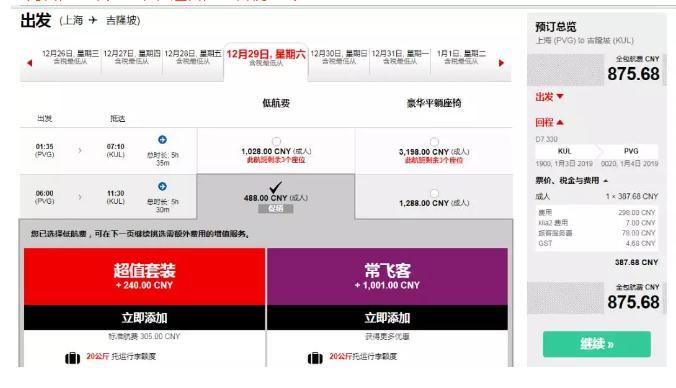Viewport: 676px width, 388px height.
Task: Select 1,028.00 CNY low fare for 01:35 flight
Action: [x=276, y=141]
